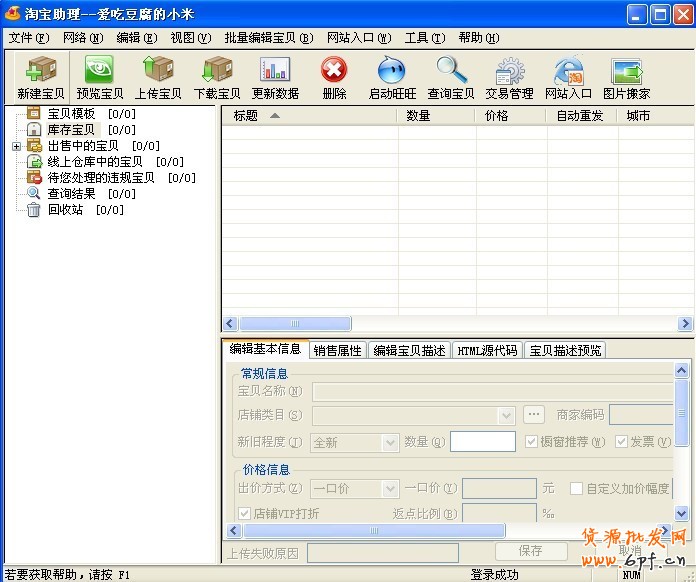The image size is (696, 582).
Task: Enable 自定义加价幅度 checkbox
Action: pyautogui.click(x=576, y=489)
